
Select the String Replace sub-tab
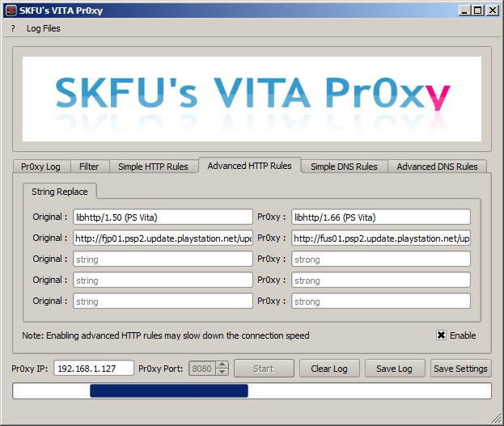coord(60,192)
